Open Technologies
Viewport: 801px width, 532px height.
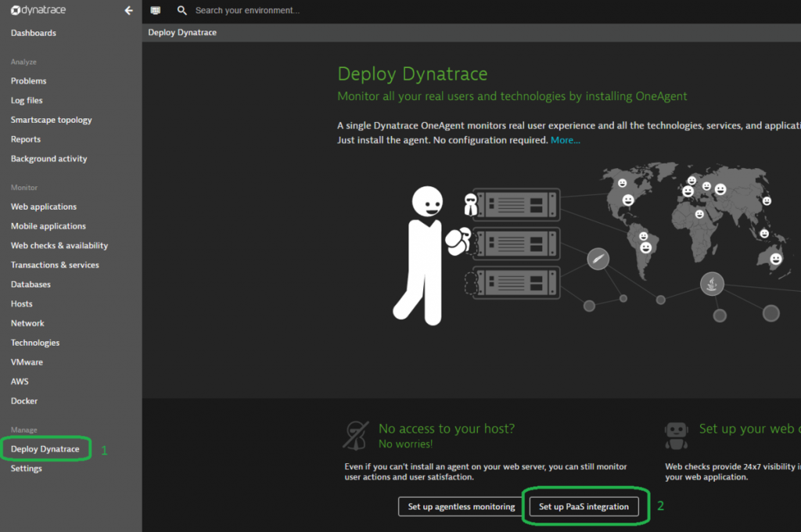tap(35, 343)
